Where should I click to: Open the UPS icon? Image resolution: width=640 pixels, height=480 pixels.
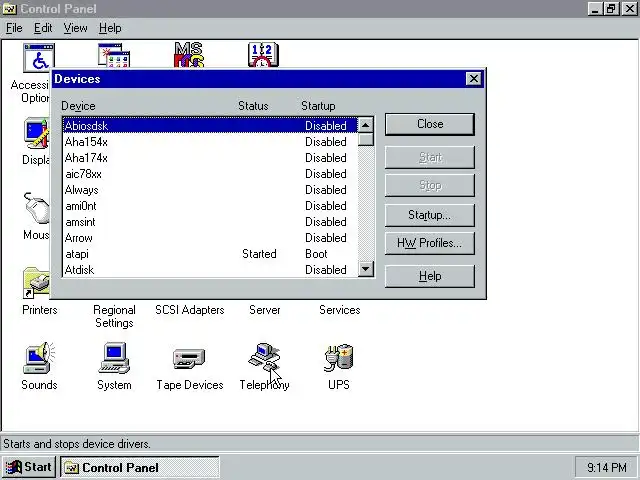click(x=339, y=358)
